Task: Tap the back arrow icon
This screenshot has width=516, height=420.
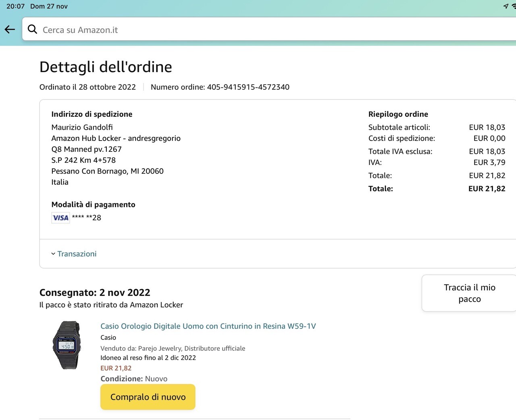Action: pyautogui.click(x=10, y=29)
